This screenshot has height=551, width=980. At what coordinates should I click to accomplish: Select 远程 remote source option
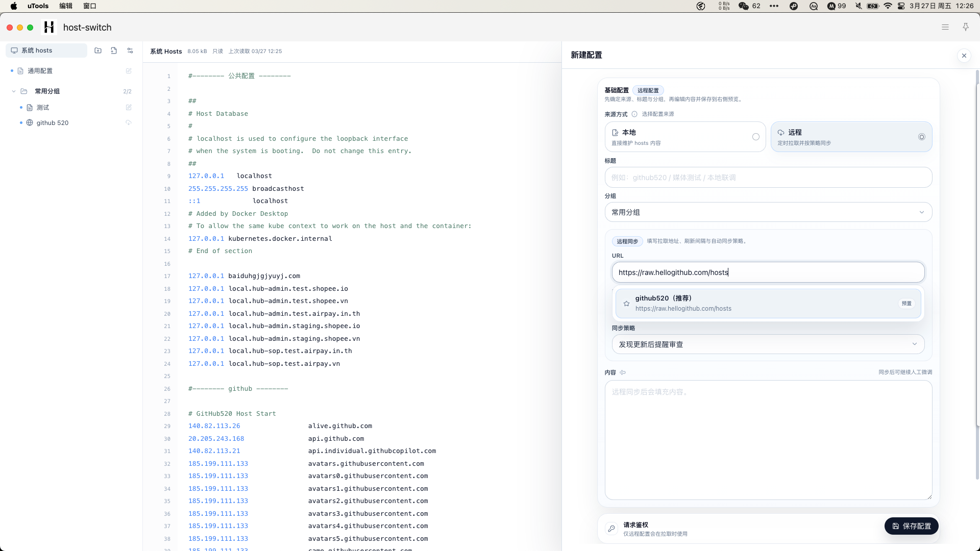click(851, 137)
